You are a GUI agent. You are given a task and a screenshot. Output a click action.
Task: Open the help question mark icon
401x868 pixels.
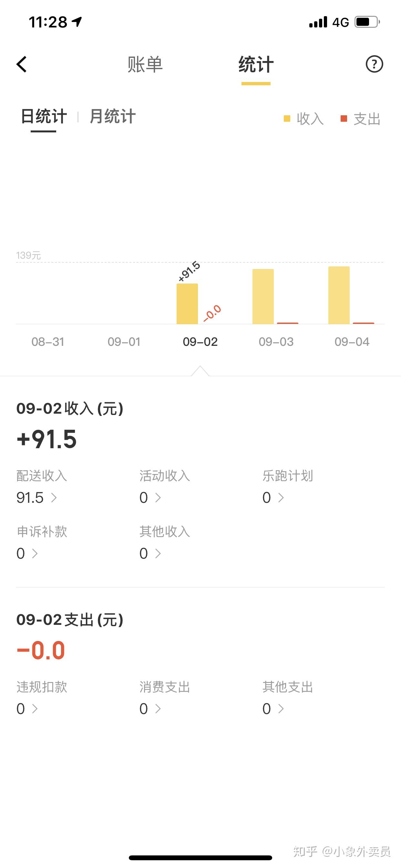pos(375,64)
